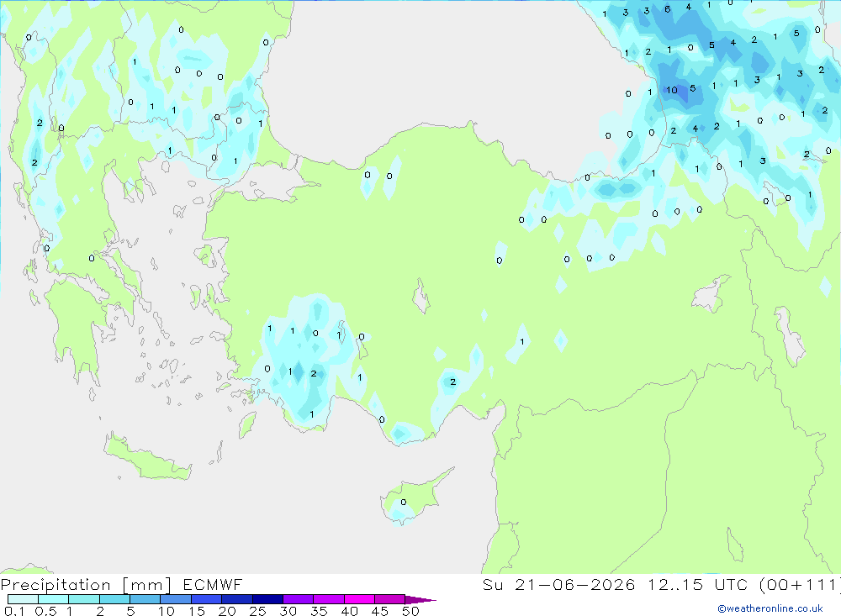The width and height of the screenshot is (841, 616).
Task: Click the '6' precipitation value on the map
Action: (x=667, y=9)
